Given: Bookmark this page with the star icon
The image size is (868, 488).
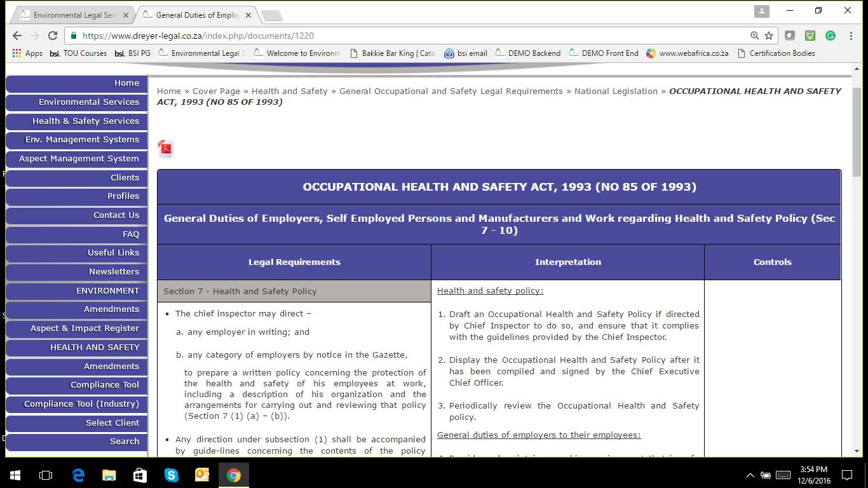Looking at the screenshot, I should pos(770,36).
